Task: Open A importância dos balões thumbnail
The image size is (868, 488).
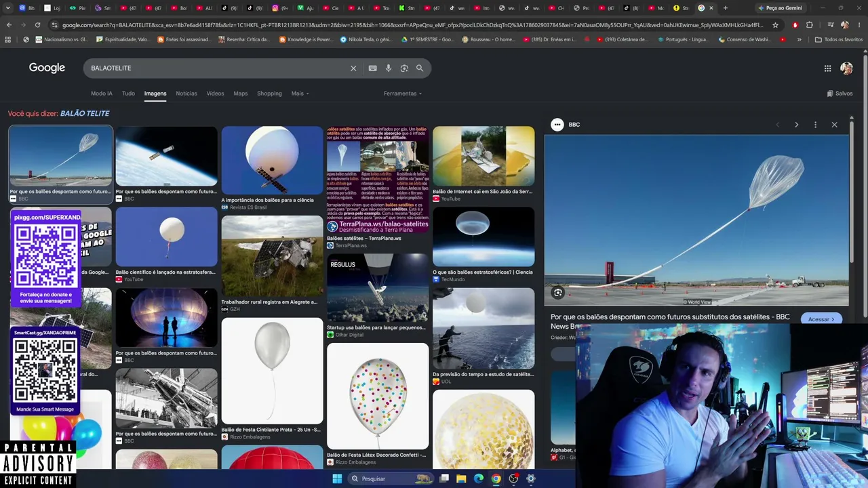Action: (272, 160)
